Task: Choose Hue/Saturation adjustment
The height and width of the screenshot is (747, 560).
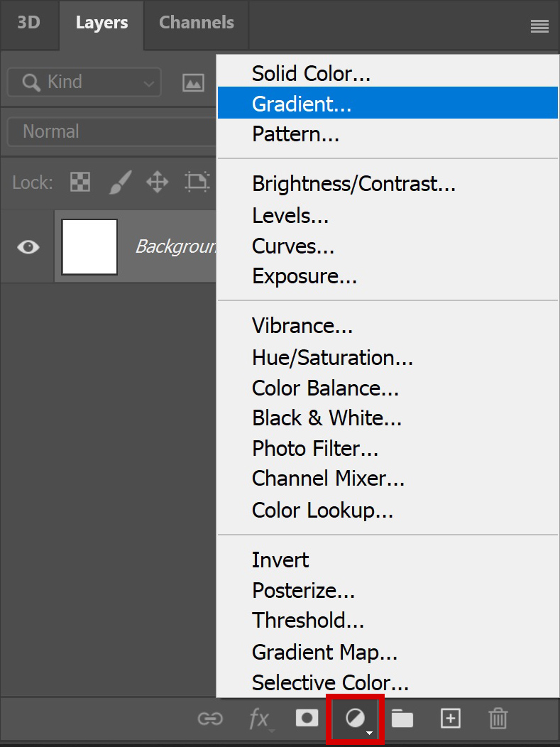Action: pyautogui.click(x=332, y=357)
